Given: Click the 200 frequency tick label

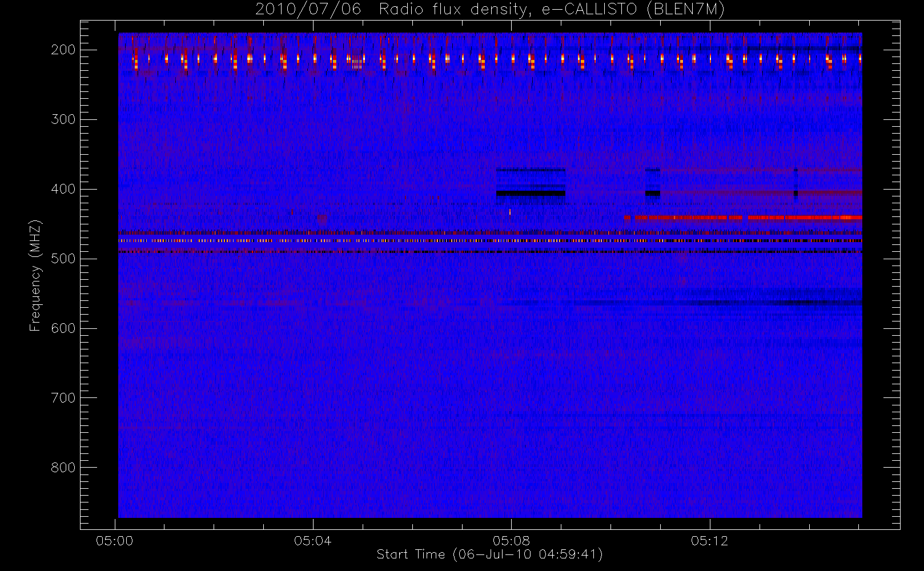Looking at the screenshot, I should point(63,50).
